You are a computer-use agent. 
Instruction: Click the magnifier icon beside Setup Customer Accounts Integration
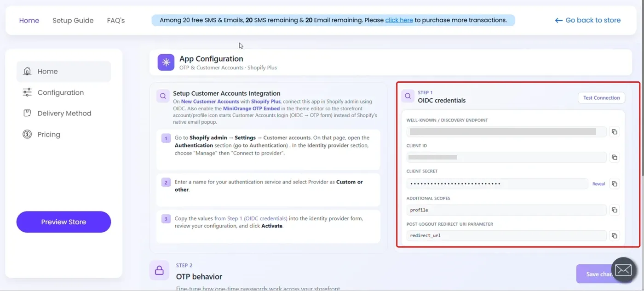pos(163,96)
